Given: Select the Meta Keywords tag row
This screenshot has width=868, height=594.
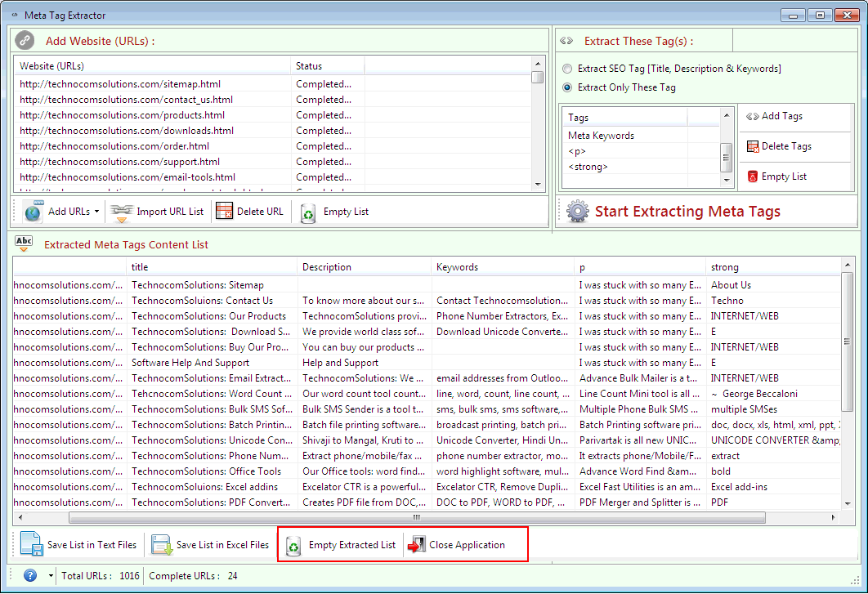Looking at the screenshot, I should pyautogui.click(x=641, y=136).
